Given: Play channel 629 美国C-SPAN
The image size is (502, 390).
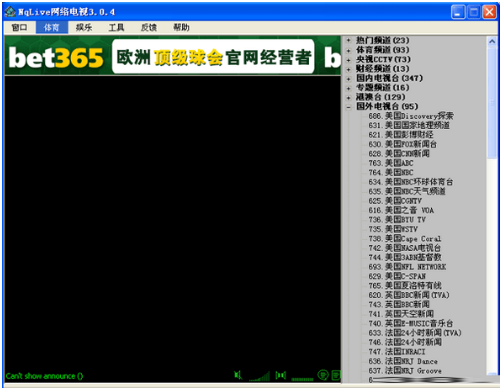Looking at the screenshot, I should [x=397, y=276].
